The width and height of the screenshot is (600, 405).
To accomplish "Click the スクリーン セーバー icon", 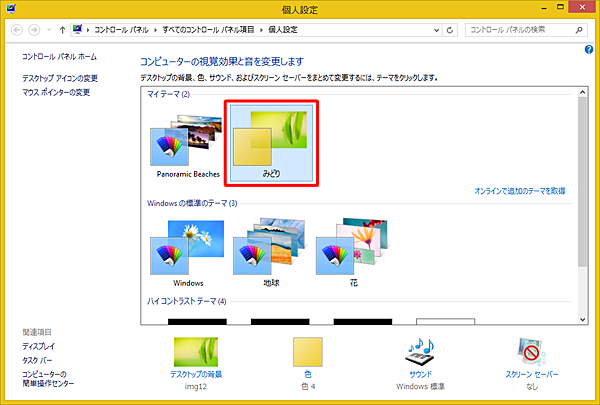I will tap(531, 352).
